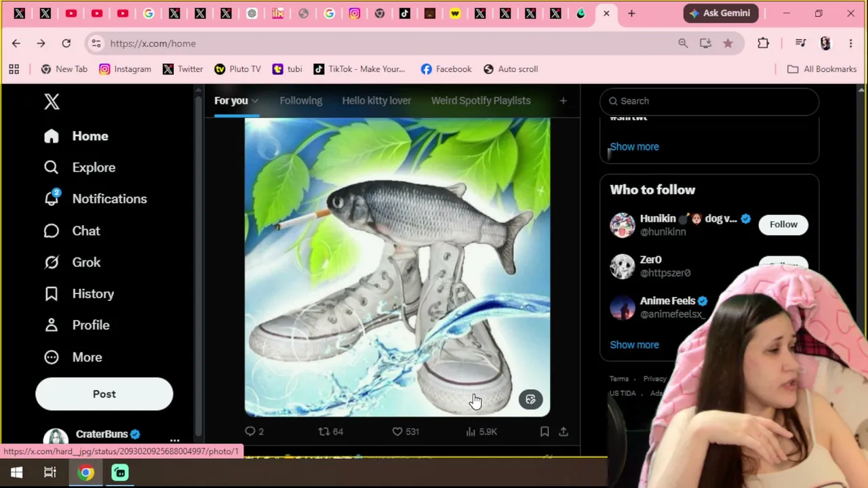Click the Chrome icon on the taskbar
868x488 pixels.
85,472
